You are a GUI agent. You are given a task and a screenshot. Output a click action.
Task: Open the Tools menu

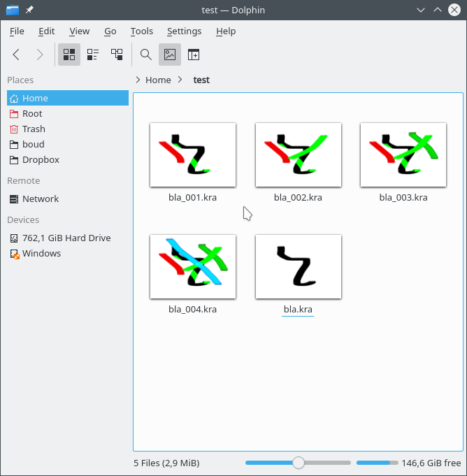(141, 31)
